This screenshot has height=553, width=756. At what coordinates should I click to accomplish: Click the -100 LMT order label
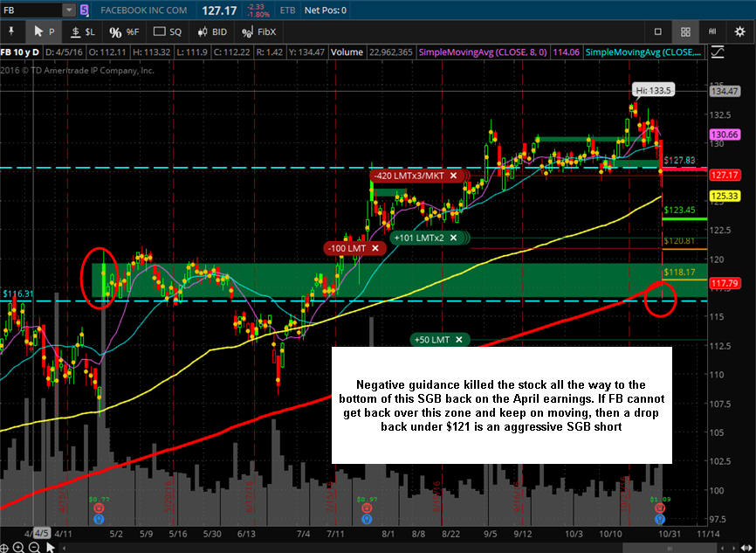(347, 248)
